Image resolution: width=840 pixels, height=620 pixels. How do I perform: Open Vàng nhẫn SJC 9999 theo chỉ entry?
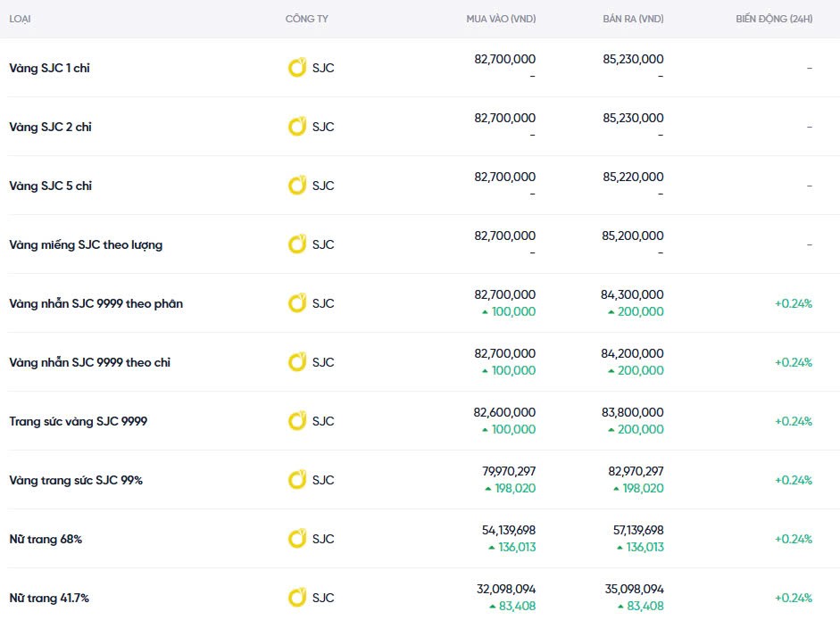(x=89, y=362)
